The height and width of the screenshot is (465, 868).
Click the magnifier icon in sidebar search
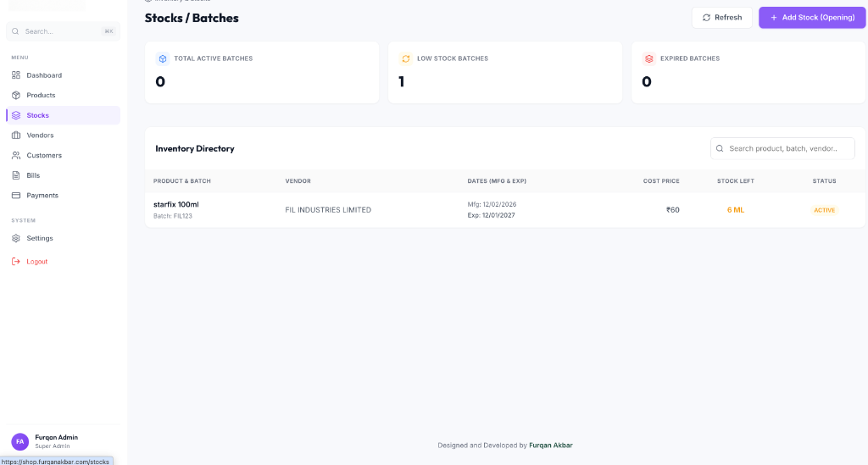coord(15,31)
